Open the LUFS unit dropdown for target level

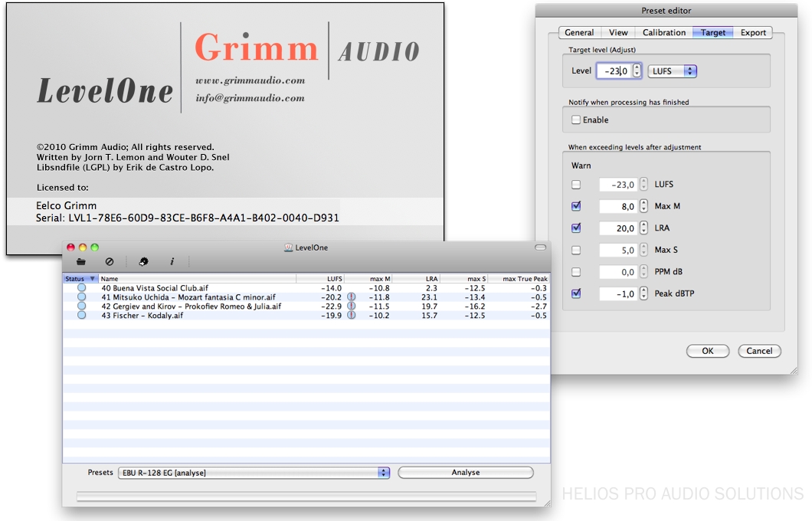(672, 71)
